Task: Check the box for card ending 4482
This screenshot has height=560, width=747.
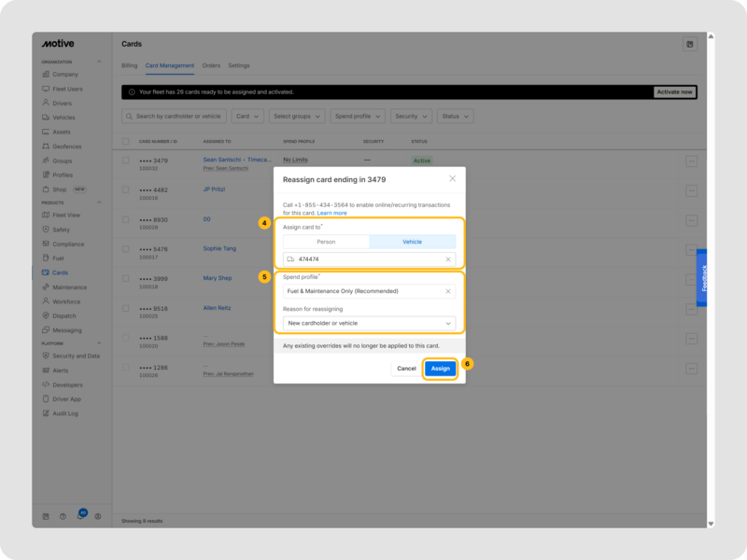Action: (x=126, y=190)
